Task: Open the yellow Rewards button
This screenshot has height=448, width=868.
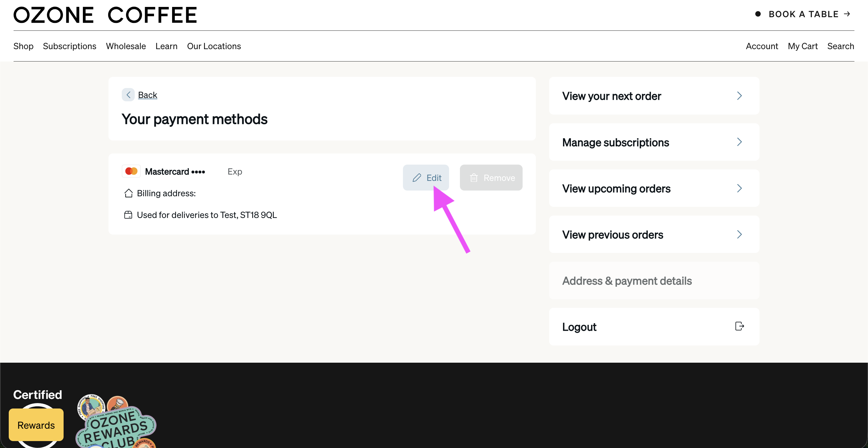Action: click(x=36, y=425)
